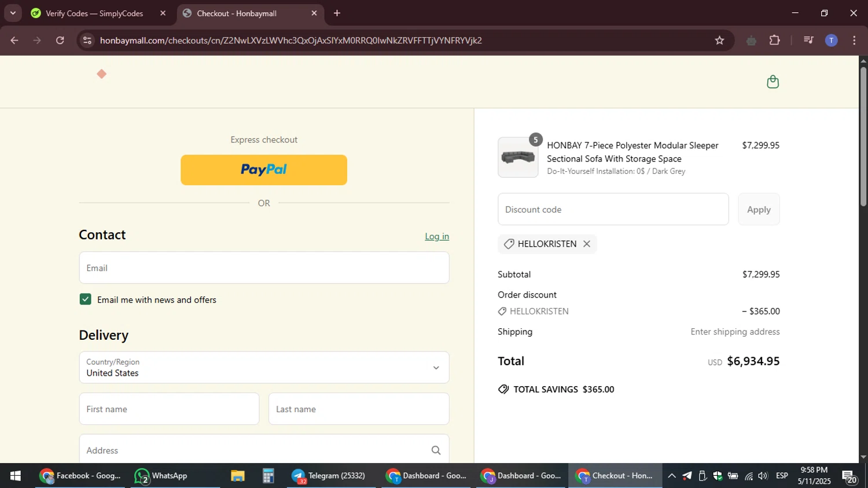
Task: Open the Calculator app in taskbar
Action: [x=268, y=476]
